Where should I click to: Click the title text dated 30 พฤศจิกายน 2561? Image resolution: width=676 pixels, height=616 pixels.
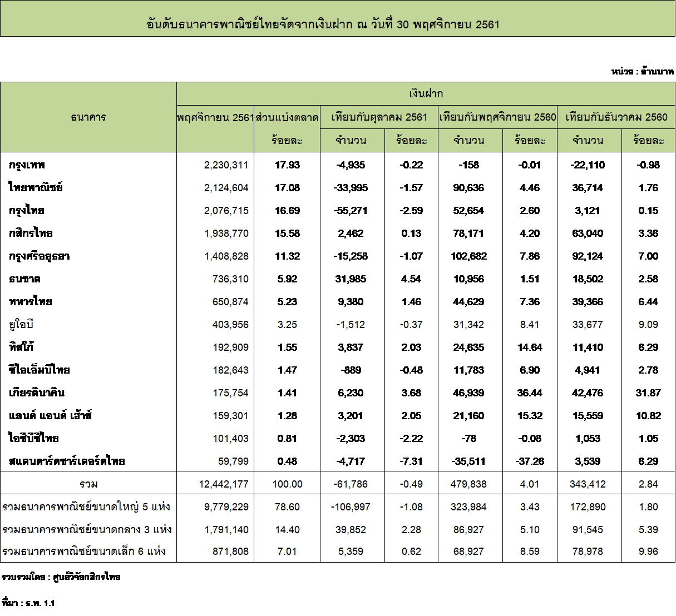(323, 24)
